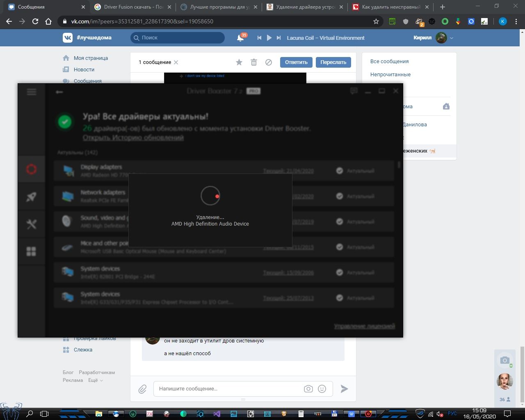Mark selected VK message as important star
The width and height of the screenshot is (525, 420).
coord(239,62)
